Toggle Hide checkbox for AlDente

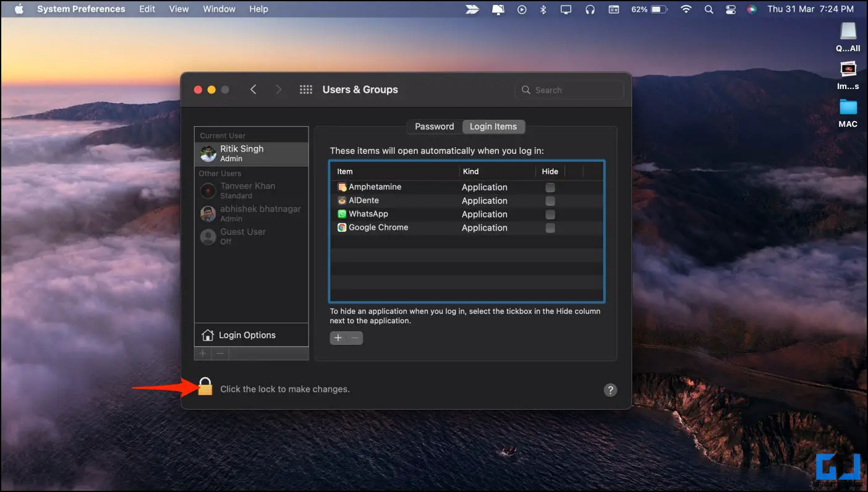550,201
